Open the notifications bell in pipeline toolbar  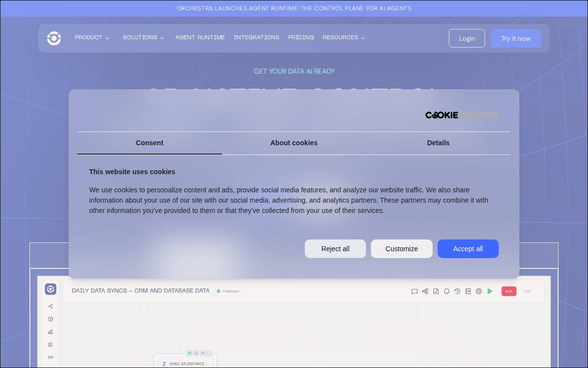[446, 291]
